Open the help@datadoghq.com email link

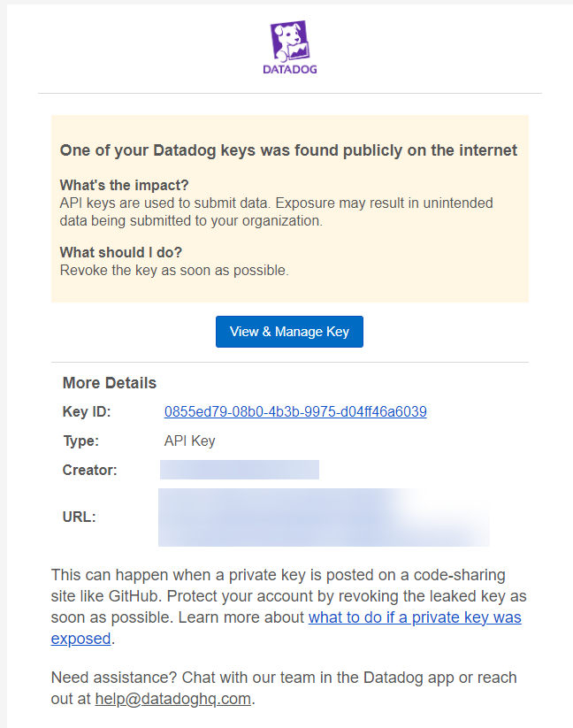pos(173,699)
